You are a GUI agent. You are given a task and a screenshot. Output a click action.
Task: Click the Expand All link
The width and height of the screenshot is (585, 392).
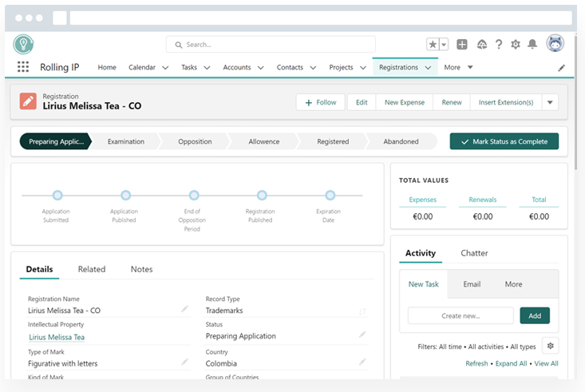tap(511, 363)
